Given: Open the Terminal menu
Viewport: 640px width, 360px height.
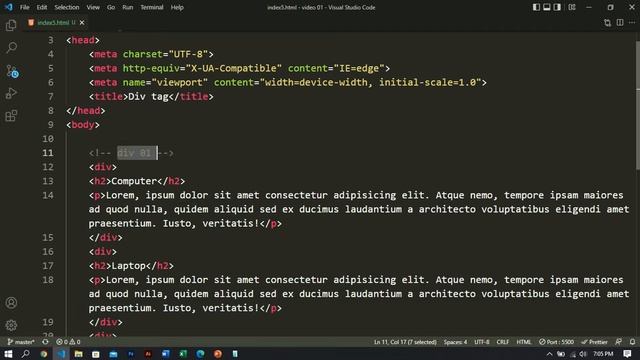Looking at the screenshot, I should (151, 7).
